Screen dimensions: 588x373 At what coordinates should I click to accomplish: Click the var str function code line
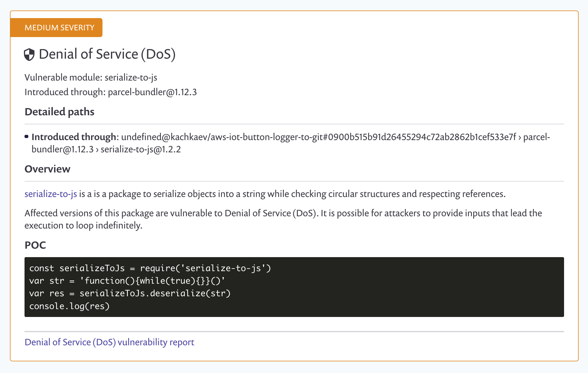click(127, 281)
